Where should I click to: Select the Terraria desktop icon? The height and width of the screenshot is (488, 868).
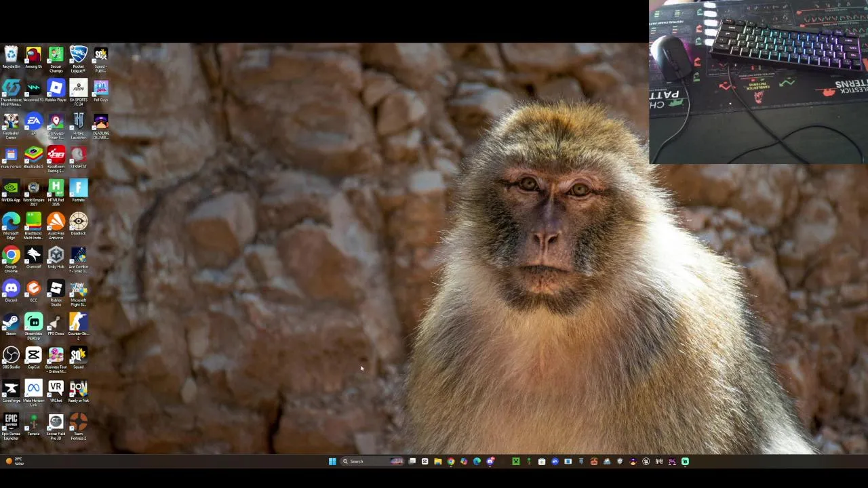33,423
